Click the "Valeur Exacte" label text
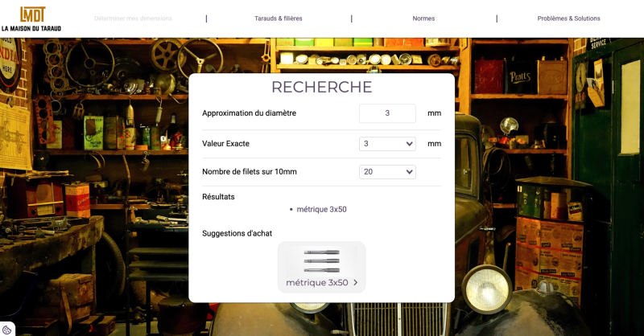The height and width of the screenshot is (336, 644). click(225, 144)
